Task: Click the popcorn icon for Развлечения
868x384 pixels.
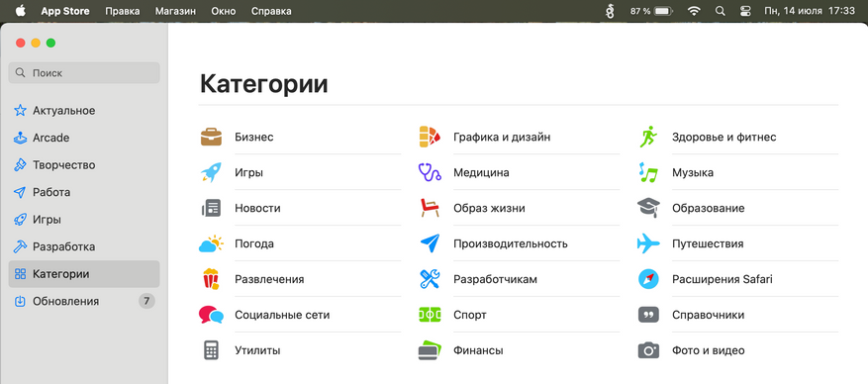Action: pyautogui.click(x=211, y=279)
